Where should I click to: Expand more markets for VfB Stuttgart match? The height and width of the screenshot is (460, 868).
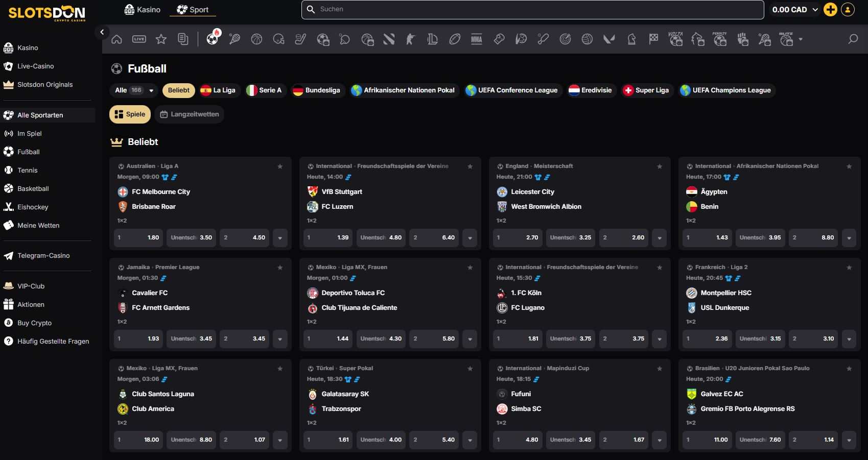tap(470, 238)
